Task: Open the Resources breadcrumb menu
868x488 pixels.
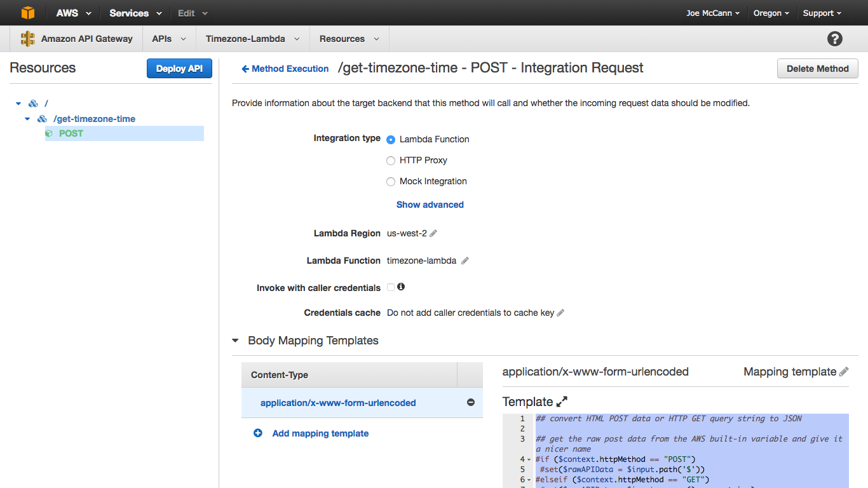Action: click(x=349, y=39)
